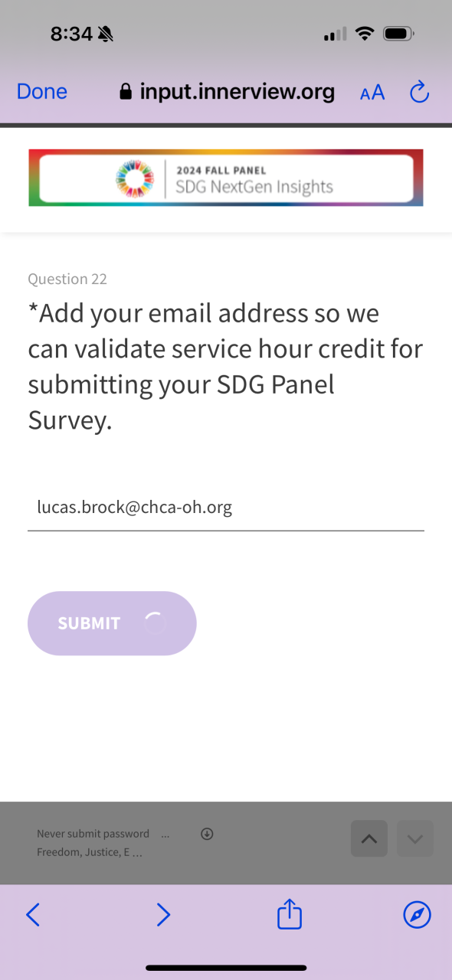The image size is (452, 980).
Task: Select the email address input field
Action: coord(226,507)
